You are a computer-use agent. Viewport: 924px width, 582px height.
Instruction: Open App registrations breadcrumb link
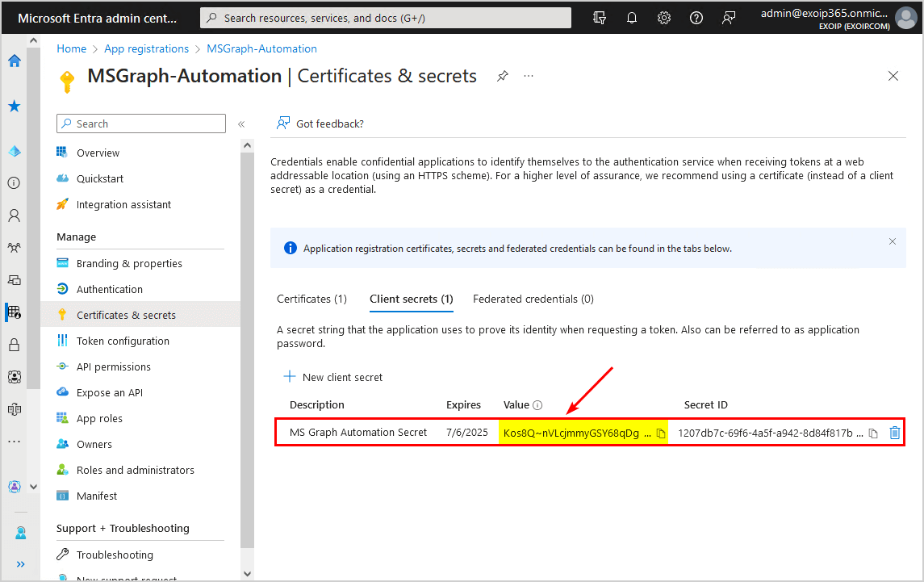(x=146, y=49)
